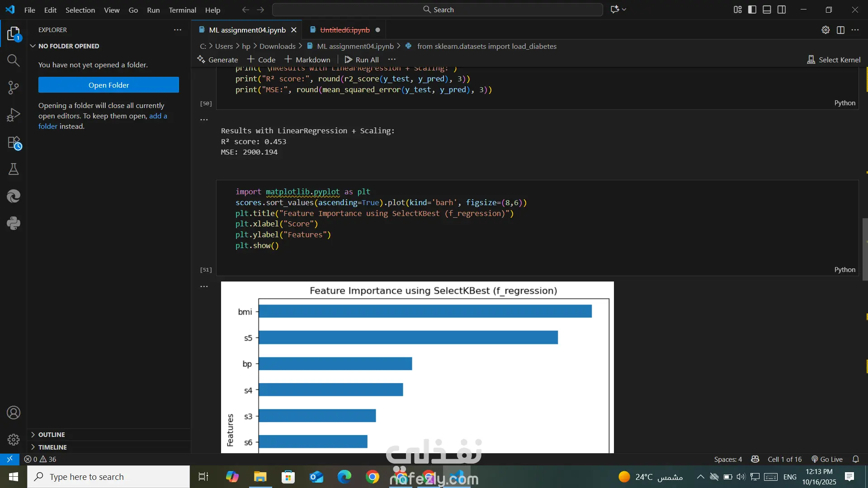Open Search view in activity bar

coord(14,61)
